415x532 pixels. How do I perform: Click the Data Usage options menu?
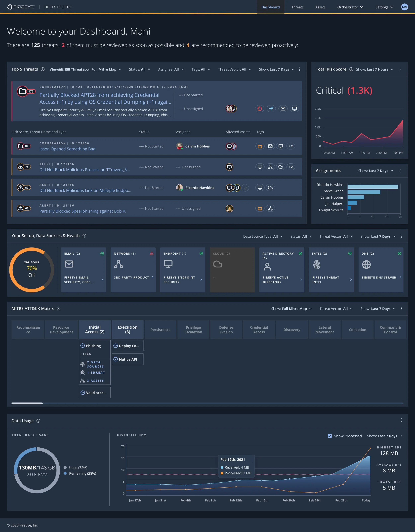(x=401, y=420)
